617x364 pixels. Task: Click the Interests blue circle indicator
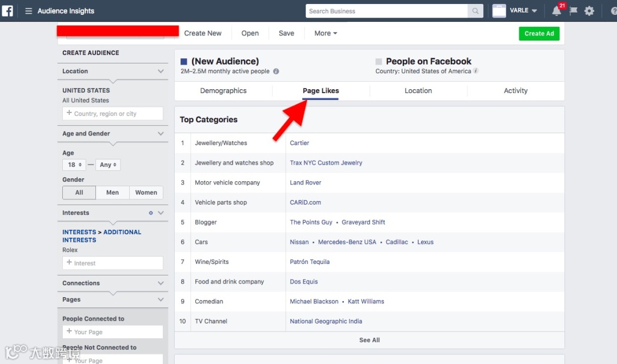pos(151,213)
